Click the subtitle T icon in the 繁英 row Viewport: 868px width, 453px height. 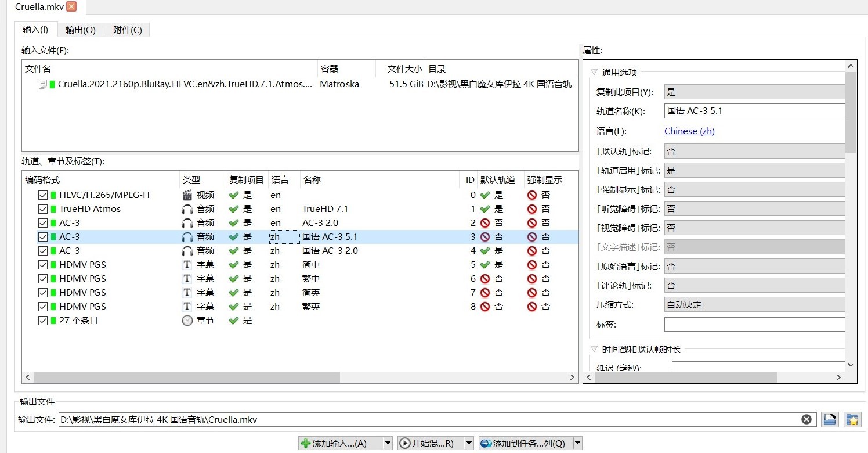[x=187, y=307]
